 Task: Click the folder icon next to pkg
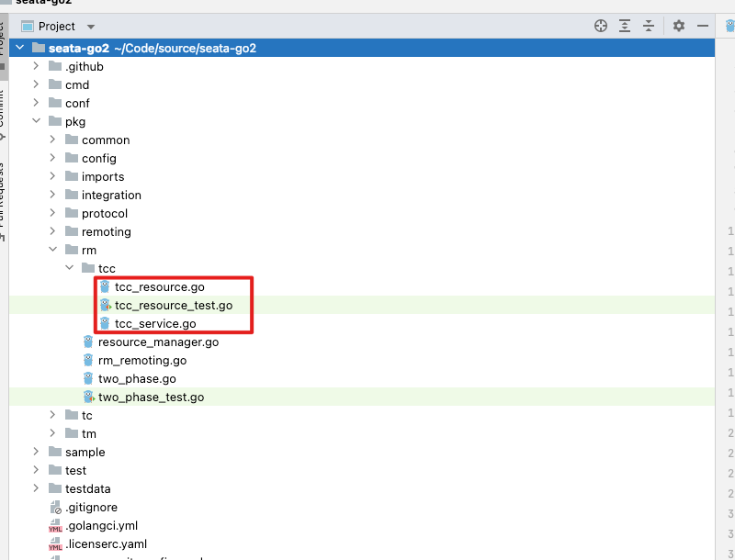[55, 121]
